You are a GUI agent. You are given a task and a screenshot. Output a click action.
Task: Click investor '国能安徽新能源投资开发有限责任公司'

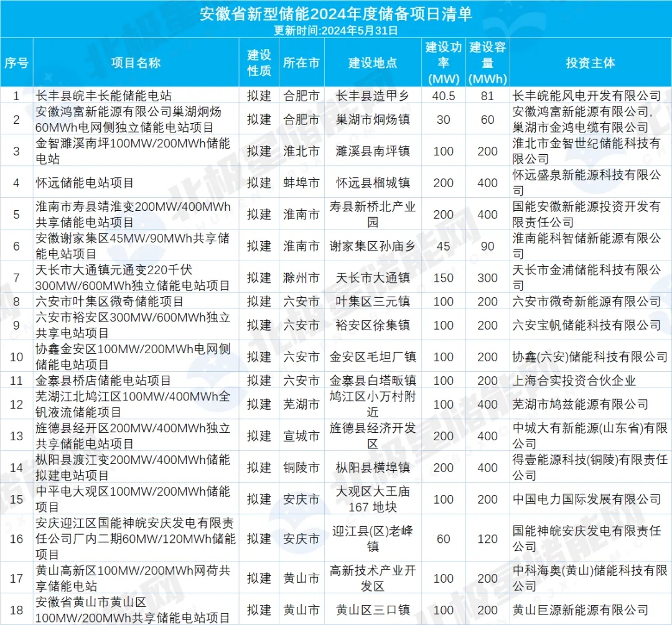tap(586, 214)
